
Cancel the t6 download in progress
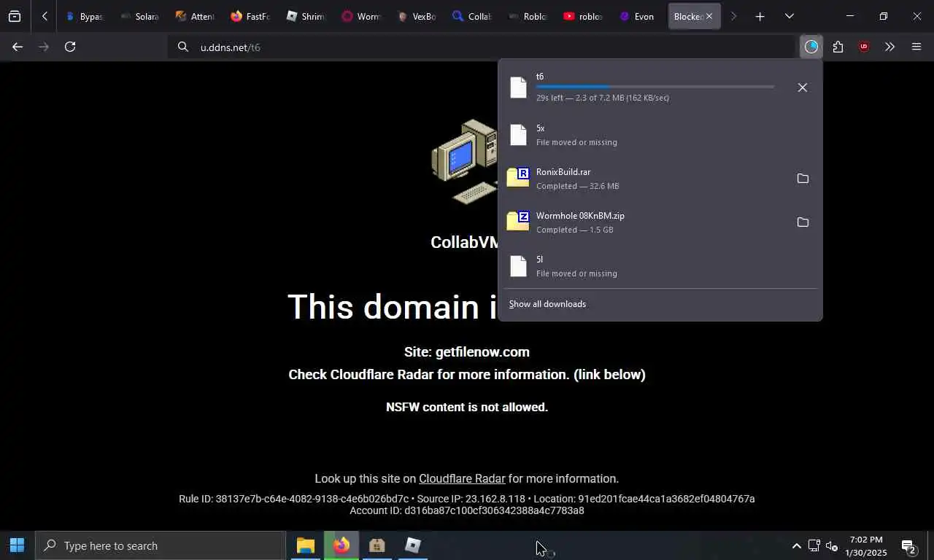[x=802, y=87]
